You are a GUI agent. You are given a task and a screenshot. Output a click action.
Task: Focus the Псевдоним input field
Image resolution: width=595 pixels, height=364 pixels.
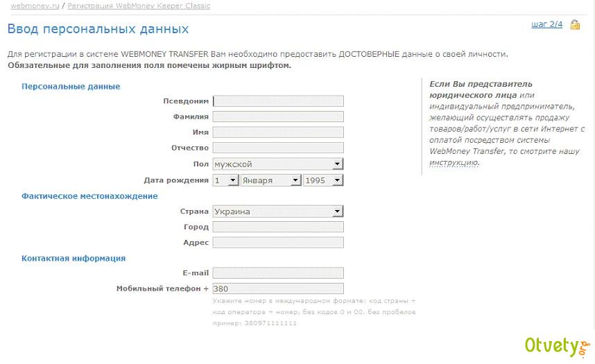(x=278, y=101)
